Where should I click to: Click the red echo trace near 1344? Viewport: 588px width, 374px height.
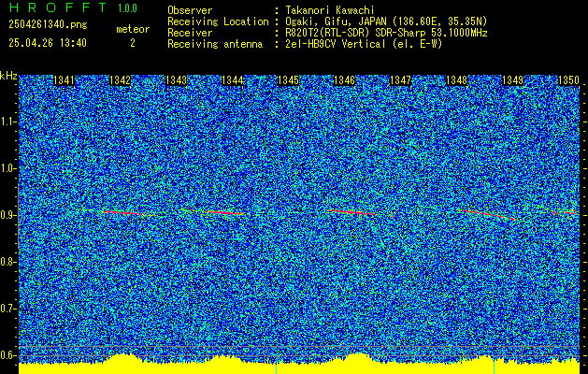click(224, 213)
